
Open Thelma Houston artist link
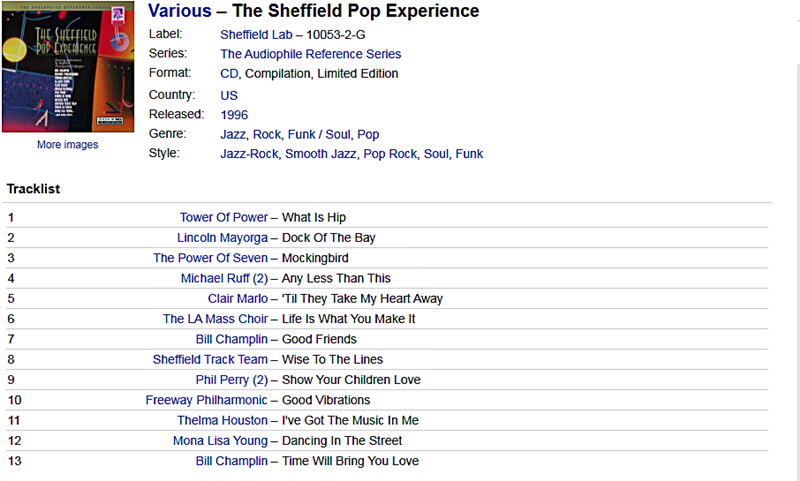[222, 420]
